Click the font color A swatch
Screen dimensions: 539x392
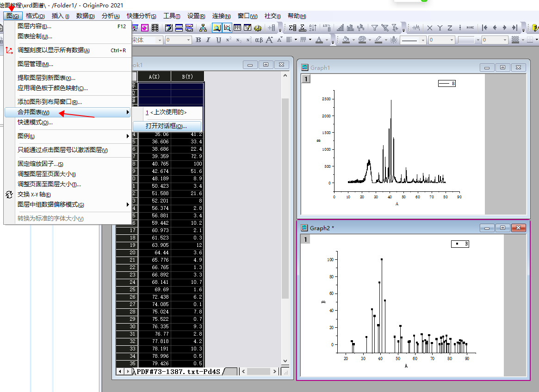pyautogui.click(x=319, y=40)
